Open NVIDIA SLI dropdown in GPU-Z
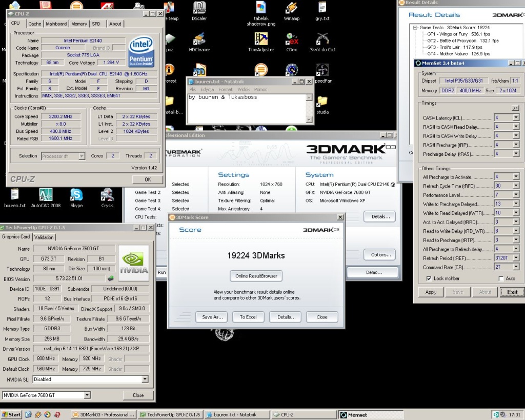Image resolution: width=525 pixels, height=420 pixels. 145,379
